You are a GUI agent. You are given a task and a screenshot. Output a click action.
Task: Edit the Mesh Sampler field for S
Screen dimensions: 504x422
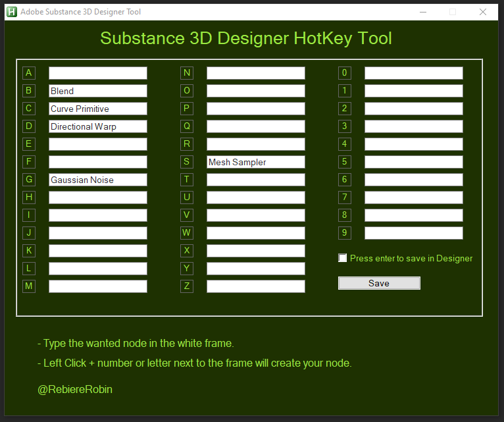[x=256, y=162]
